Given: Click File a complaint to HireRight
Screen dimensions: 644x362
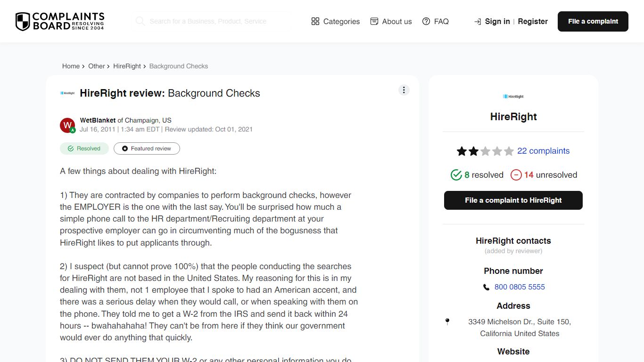Looking at the screenshot, I should coord(513,200).
